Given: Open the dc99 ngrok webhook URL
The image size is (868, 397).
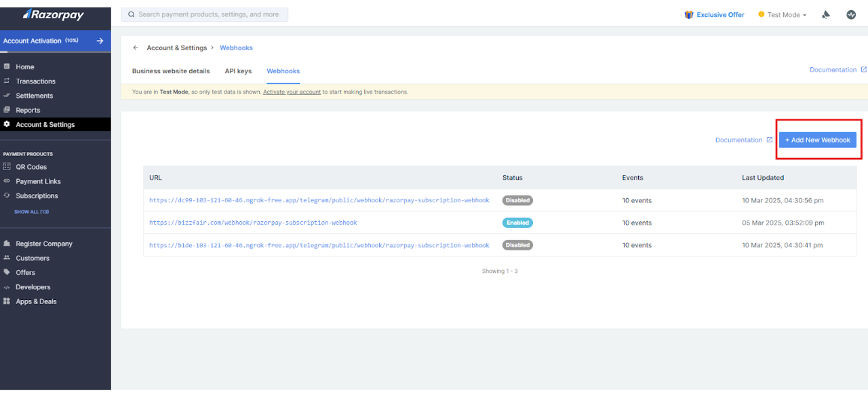Looking at the screenshot, I should click(319, 200).
